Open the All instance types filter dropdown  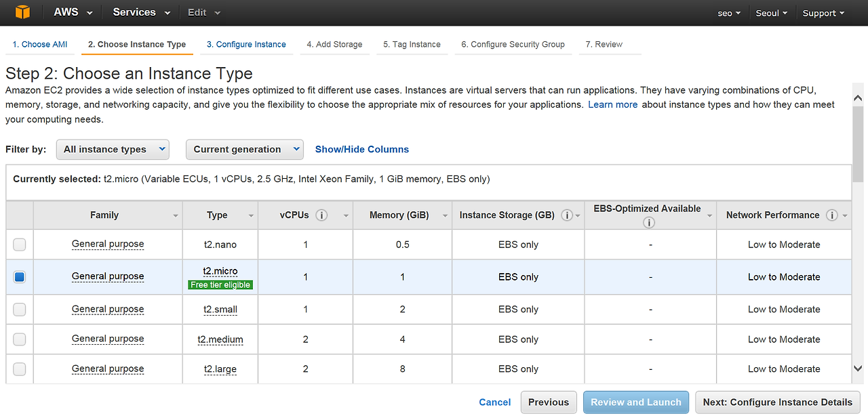pos(113,150)
